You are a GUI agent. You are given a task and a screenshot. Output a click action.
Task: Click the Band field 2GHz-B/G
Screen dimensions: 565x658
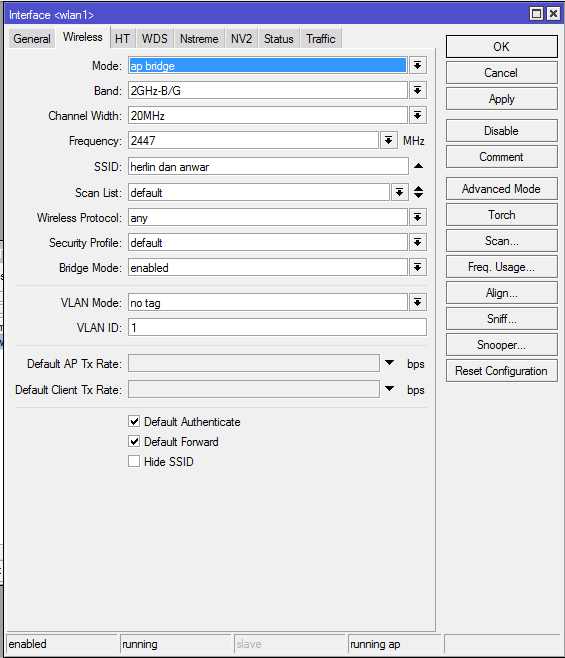click(x=268, y=90)
